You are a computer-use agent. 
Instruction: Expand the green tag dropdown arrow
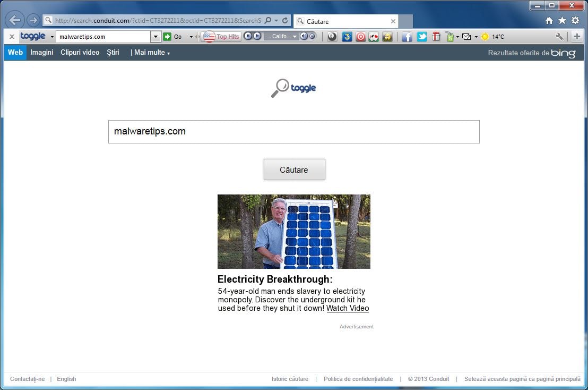(457, 37)
